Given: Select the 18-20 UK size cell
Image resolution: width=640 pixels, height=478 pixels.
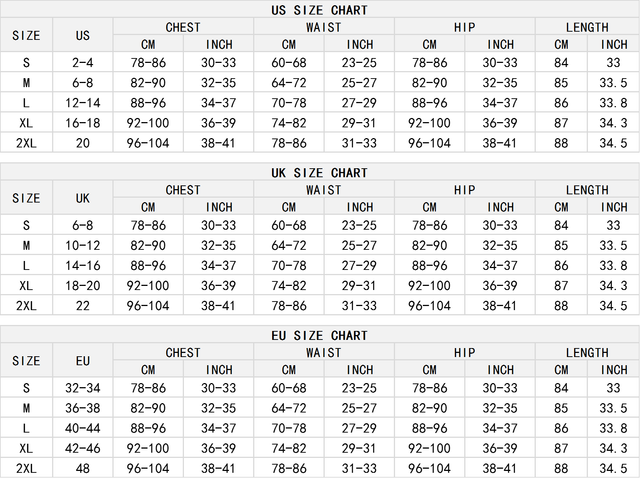Looking at the screenshot, I should coord(83,285).
